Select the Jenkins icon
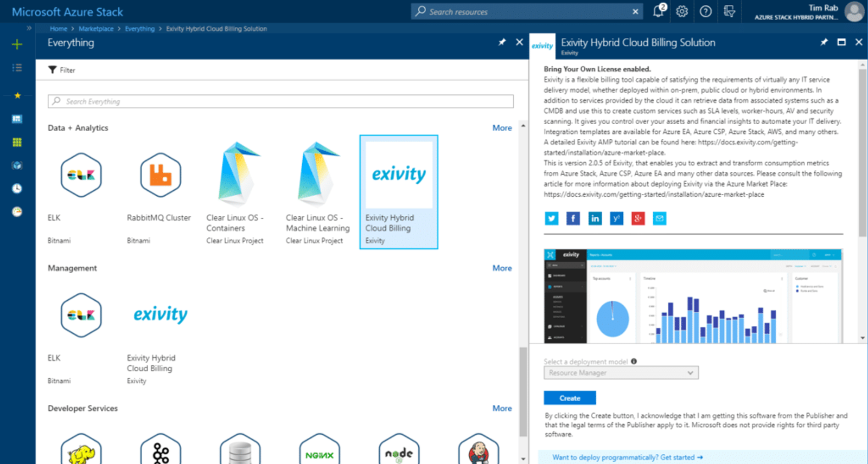This screenshot has height=464, width=868. 478,450
